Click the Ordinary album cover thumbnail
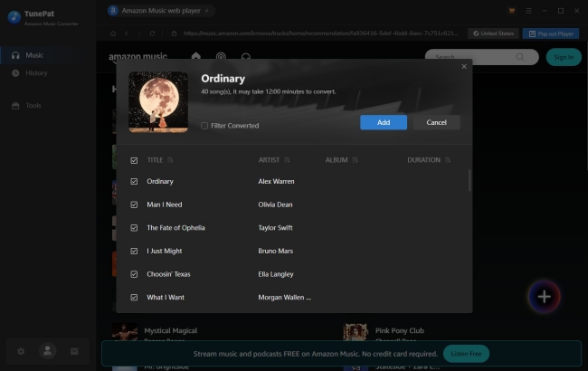This screenshot has width=588, height=371. point(158,102)
